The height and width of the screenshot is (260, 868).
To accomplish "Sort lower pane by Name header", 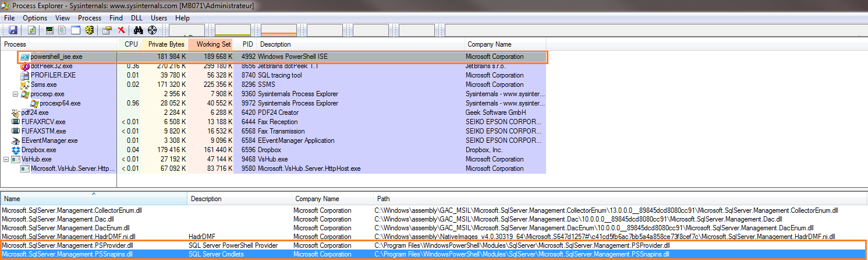I will coord(94,199).
